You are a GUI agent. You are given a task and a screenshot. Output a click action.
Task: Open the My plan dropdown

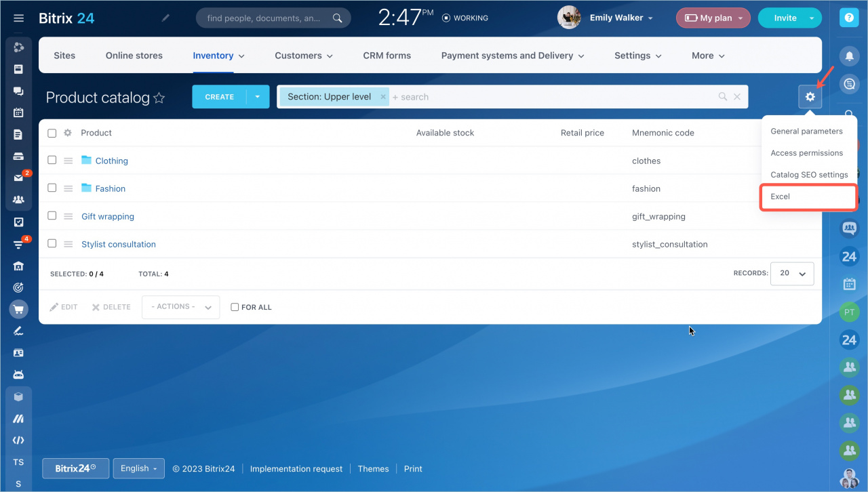713,18
